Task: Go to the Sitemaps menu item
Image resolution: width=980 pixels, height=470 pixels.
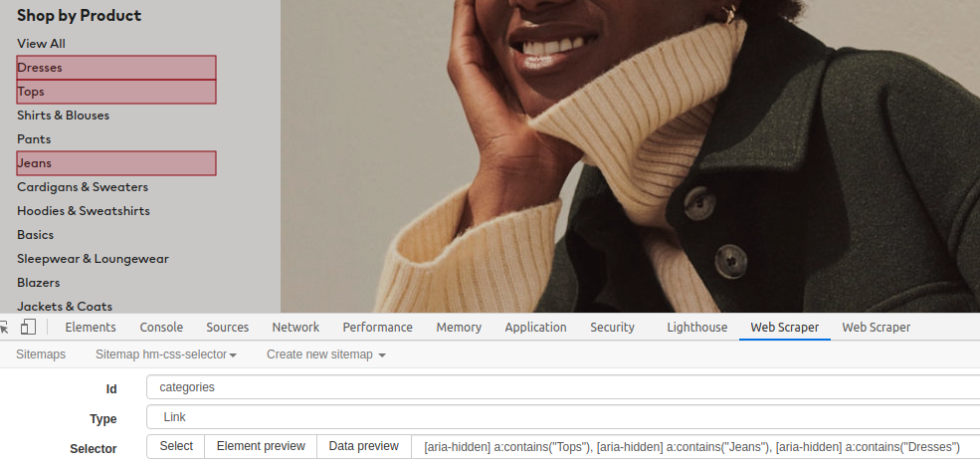Action: click(41, 354)
